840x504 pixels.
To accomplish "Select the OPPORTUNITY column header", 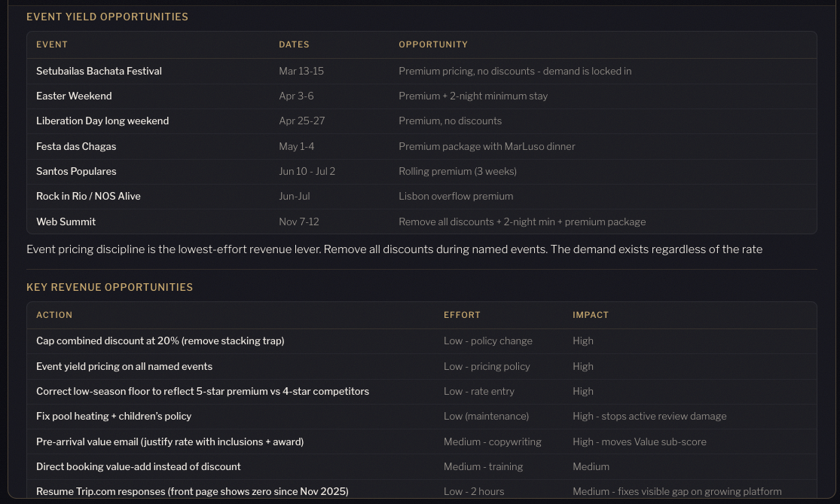I will 433,44.
